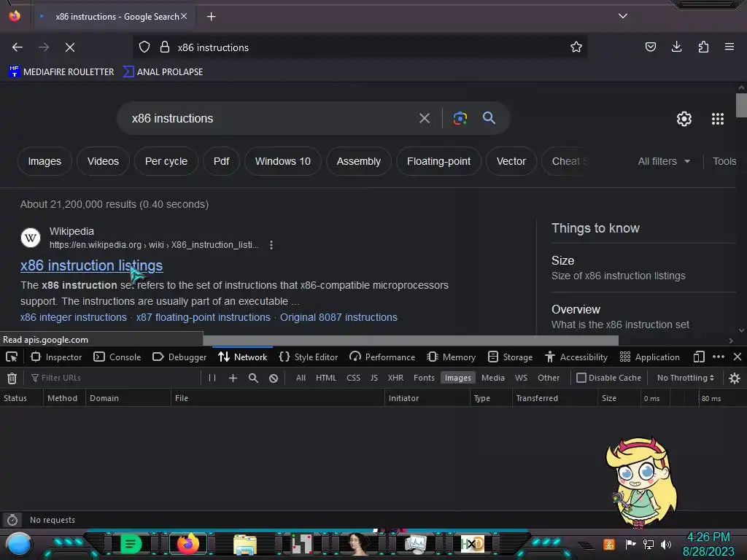Open Original 8087 instructions sublink
747x560 pixels.
pyautogui.click(x=338, y=317)
